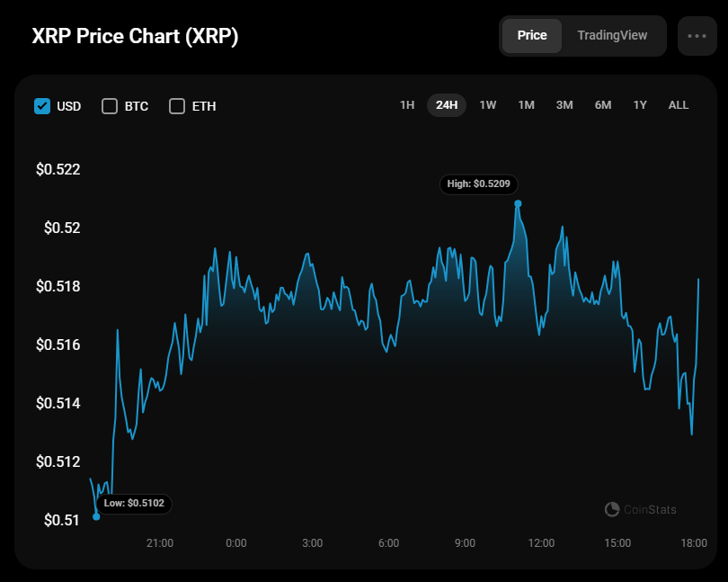Select the 24H time range
The height and width of the screenshot is (582, 728).
(447, 105)
